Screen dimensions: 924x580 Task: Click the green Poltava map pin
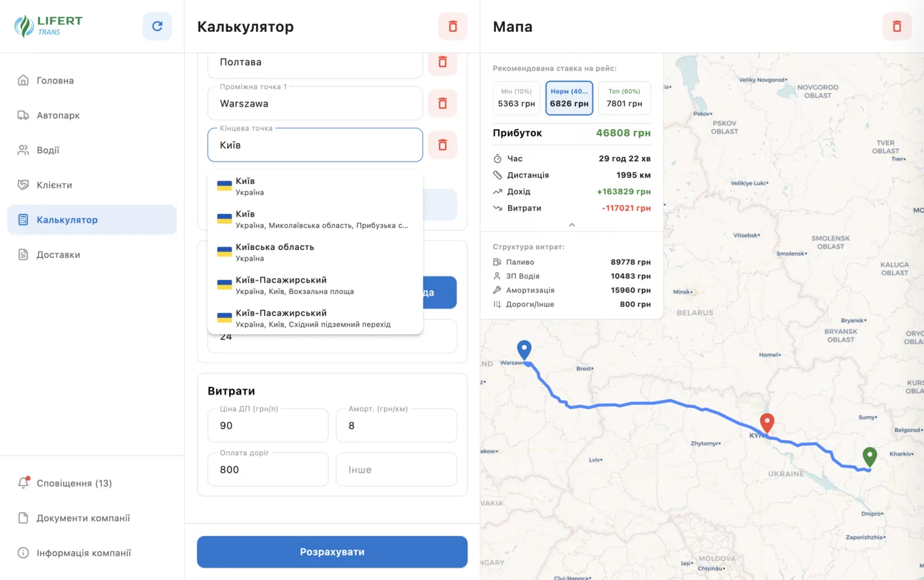[870, 457]
